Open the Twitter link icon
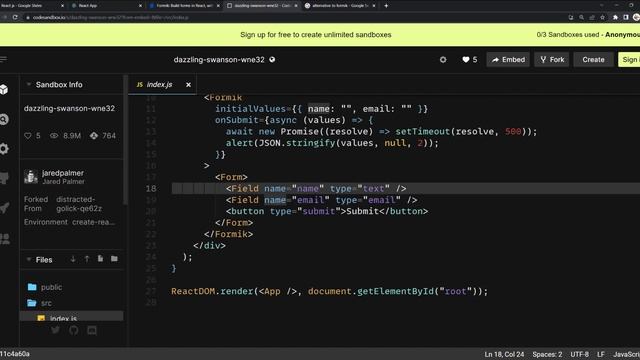Viewport: 640px width, 360px height. [x=56, y=330]
